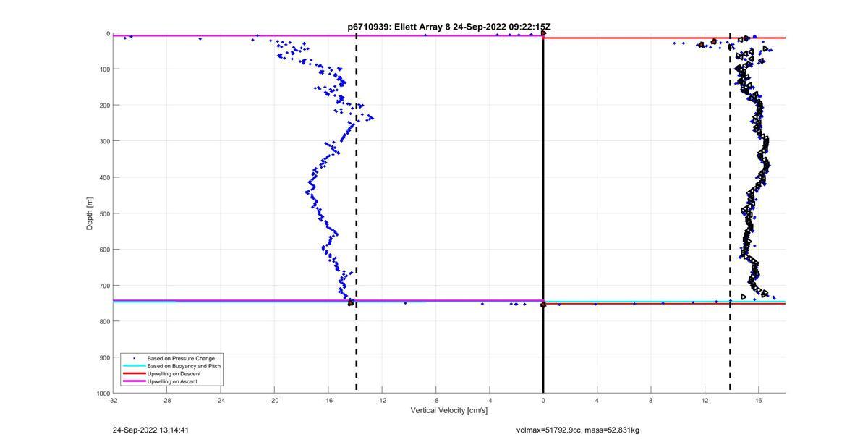
Task: Click the x-axis tick label '-8'
Action: pos(435,400)
